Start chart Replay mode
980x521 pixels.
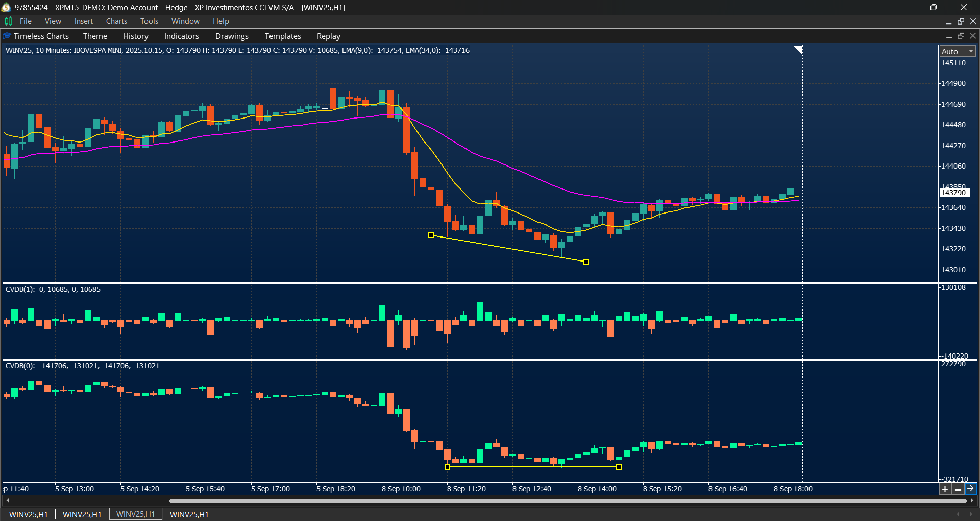coord(328,36)
